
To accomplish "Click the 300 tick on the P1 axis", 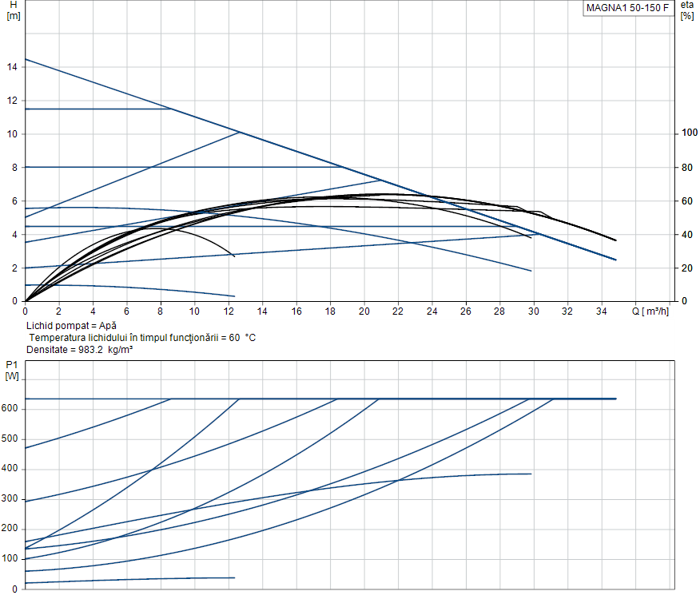I will pos(10,498).
